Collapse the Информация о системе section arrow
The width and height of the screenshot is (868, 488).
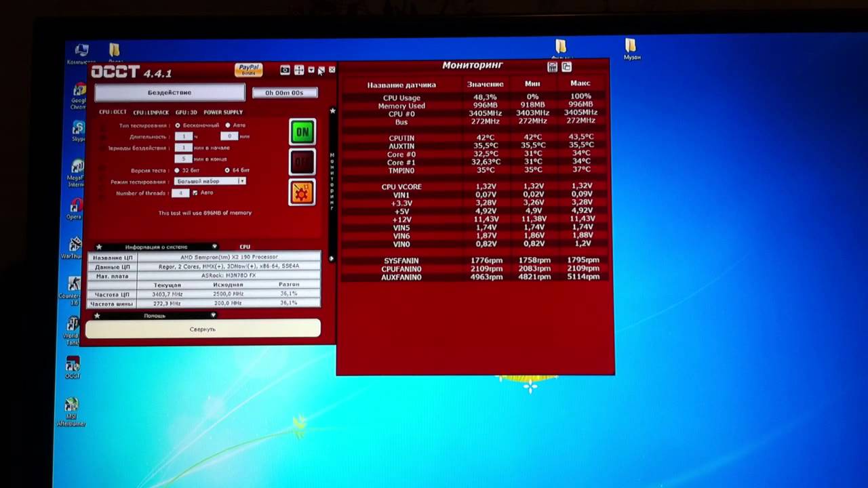point(215,247)
